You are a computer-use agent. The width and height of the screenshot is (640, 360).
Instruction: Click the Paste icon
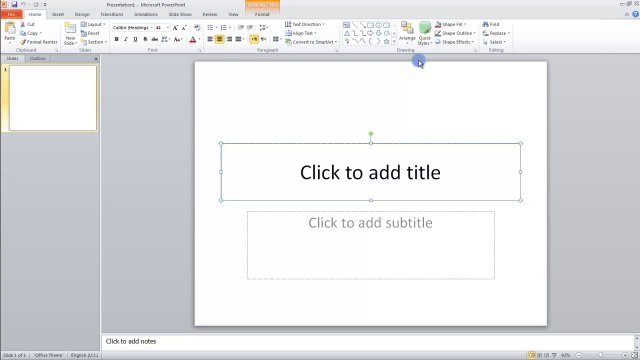10,29
